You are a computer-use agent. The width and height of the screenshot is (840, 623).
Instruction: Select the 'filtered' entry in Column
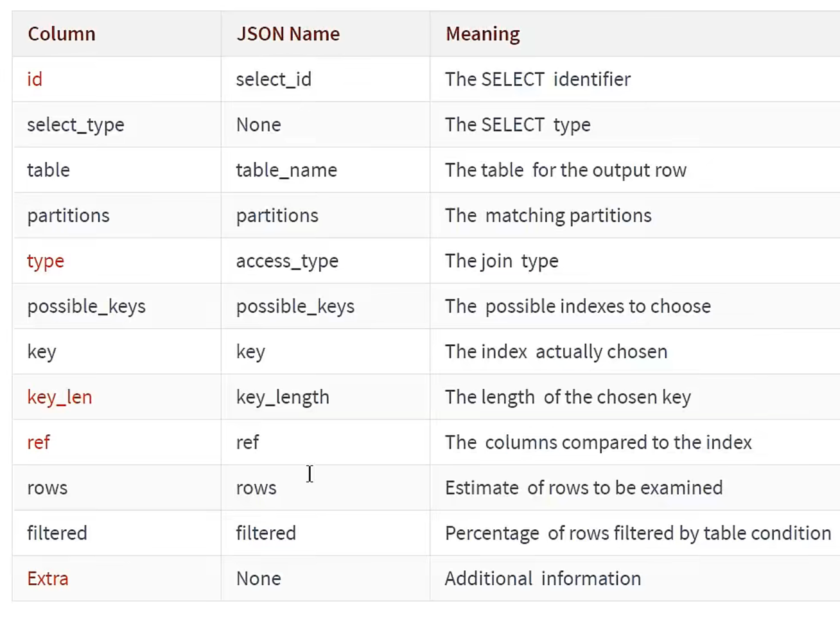[57, 533]
